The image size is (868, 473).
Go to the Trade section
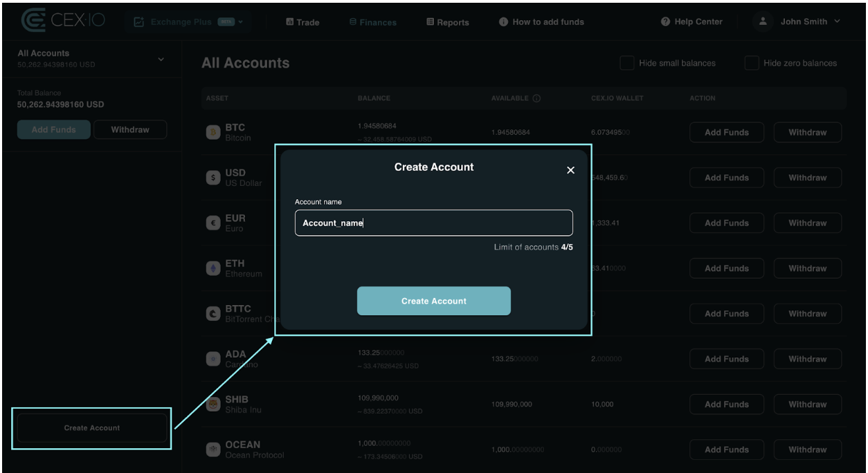302,22
